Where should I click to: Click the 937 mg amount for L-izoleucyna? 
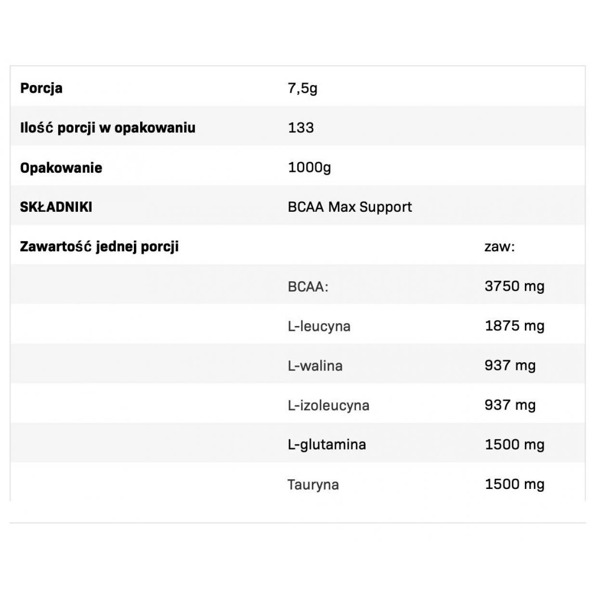(x=509, y=405)
